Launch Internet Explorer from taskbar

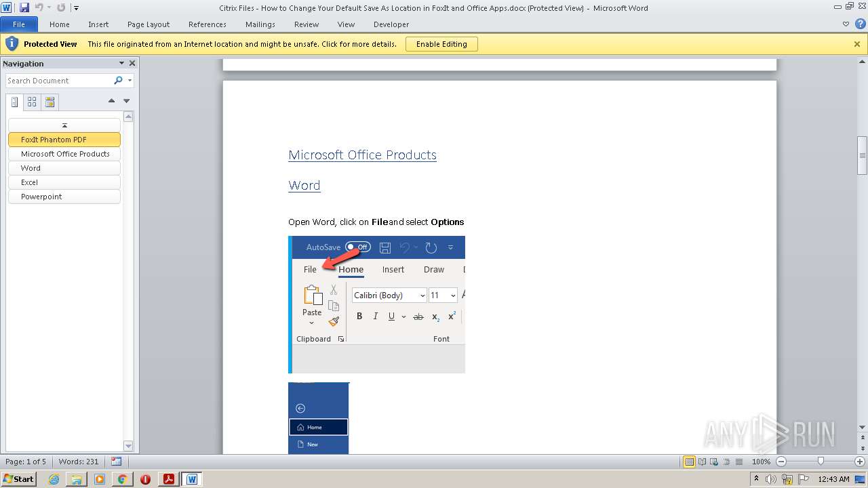54,479
